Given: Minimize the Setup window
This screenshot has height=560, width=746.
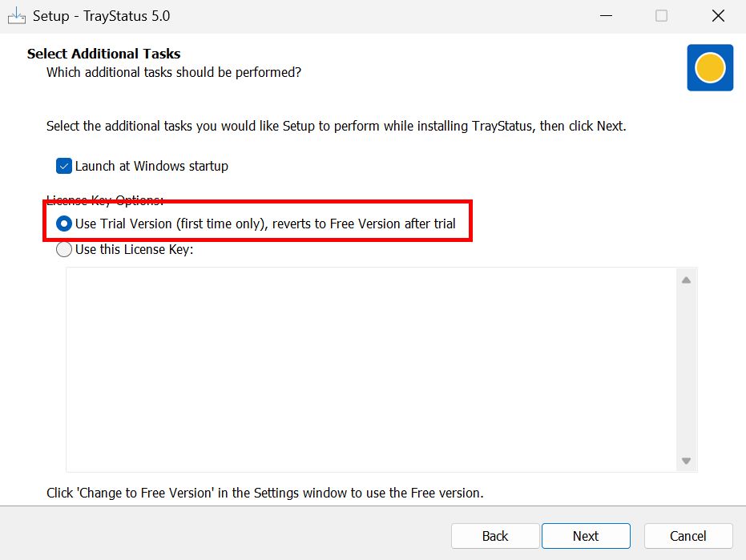Looking at the screenshot, I should 606,16.
